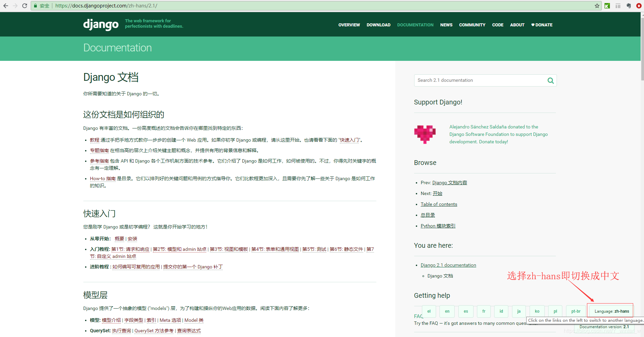Select the 'id' language button
644x337 pixels.
point(501,311)
